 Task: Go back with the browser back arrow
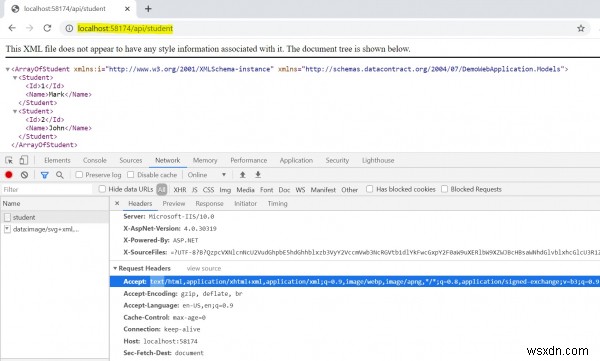tap(12, 28)
